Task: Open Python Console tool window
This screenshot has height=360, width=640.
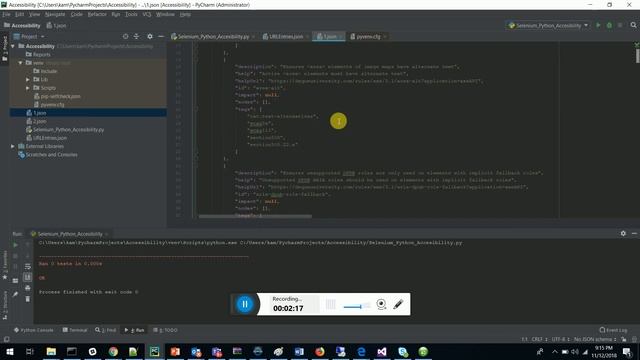Action: coord(33,330)
